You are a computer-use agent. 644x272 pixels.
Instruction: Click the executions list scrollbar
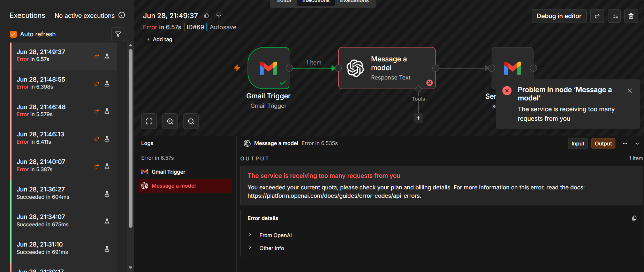tap(131, 138)
